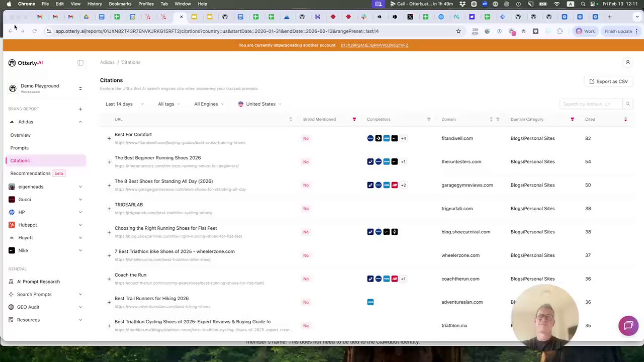Screen dimensions: 644x362
Task: Select the Citations sidebar item
Action: (47, 160)
